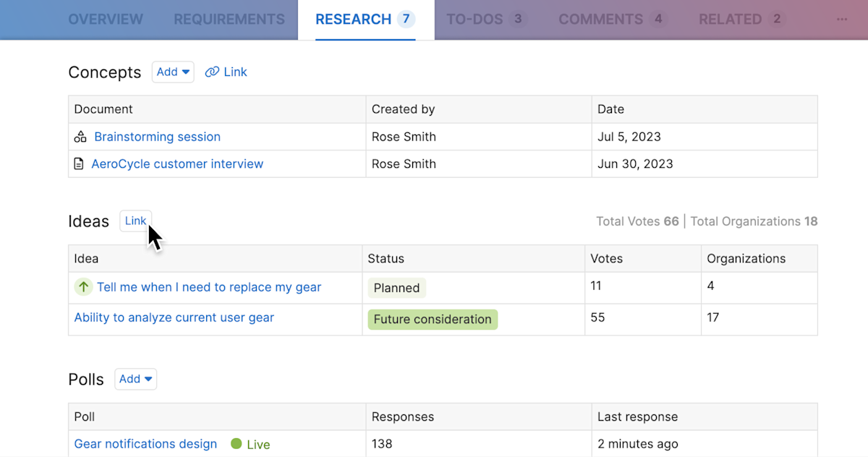Click the whiteboard icon beside Brainstorming session
868x457 pixels.
[x=80, y=136]
